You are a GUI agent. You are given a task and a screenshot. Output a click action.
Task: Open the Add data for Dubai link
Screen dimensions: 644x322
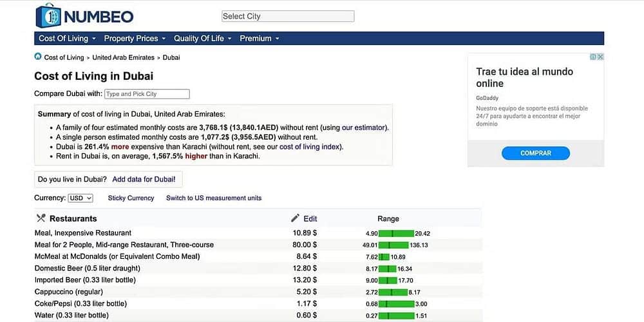pos(144,179)
